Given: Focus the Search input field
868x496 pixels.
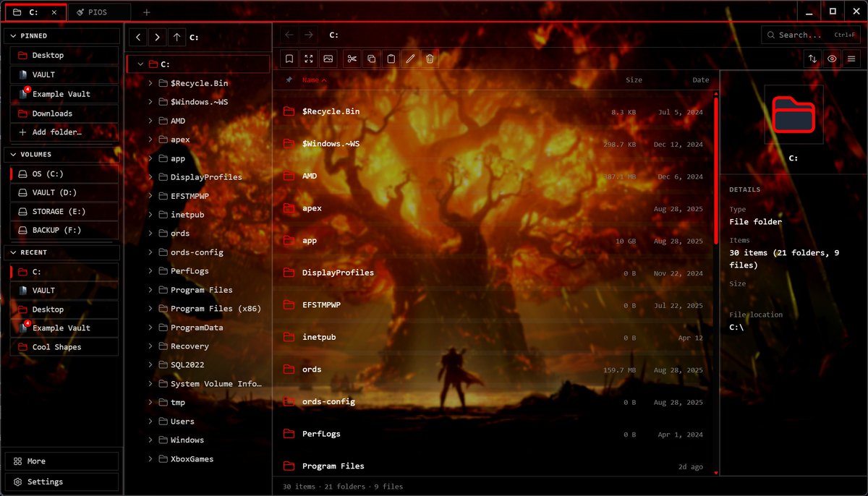Looking at the screenshot, I should click(812, 35).
